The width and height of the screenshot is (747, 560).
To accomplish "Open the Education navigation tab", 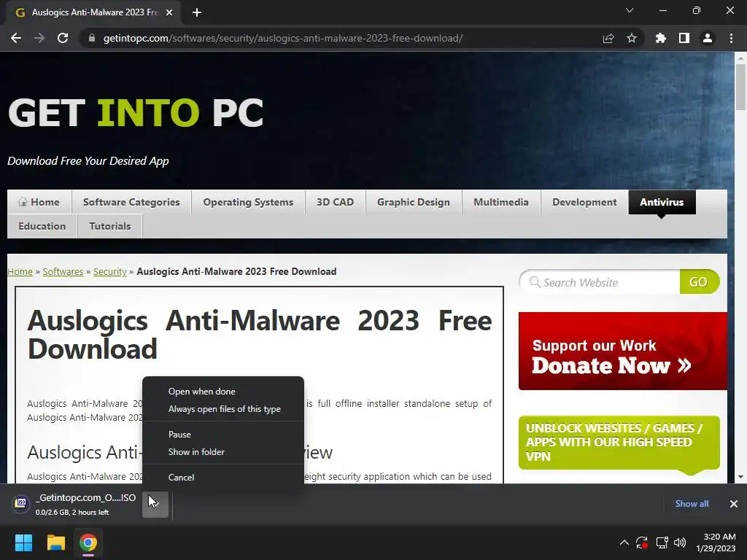I will click(42, 226).
